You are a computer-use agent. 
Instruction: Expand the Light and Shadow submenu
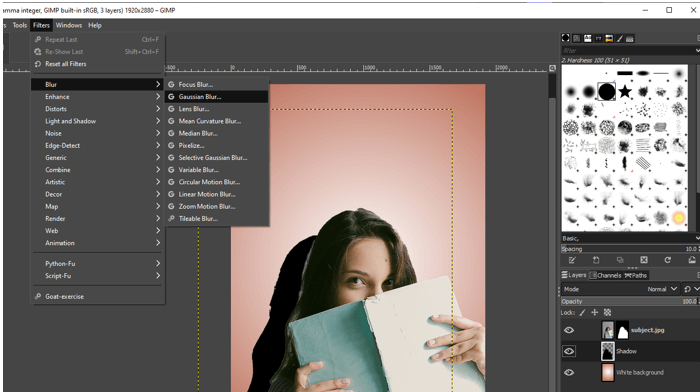point(97,121)
